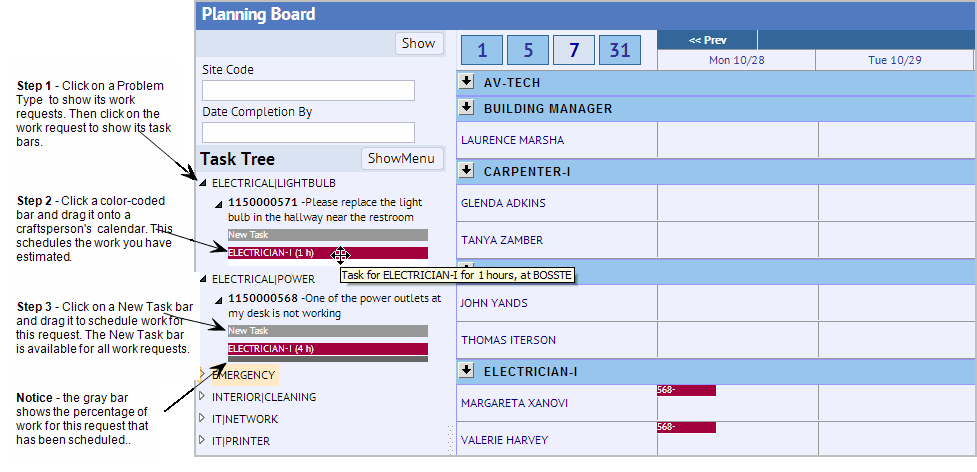Select the ELECTRICIAN-I (4 h) task bar
This screenshot has height=472, width=977.
pyautogui.click(x=327, y=349)
